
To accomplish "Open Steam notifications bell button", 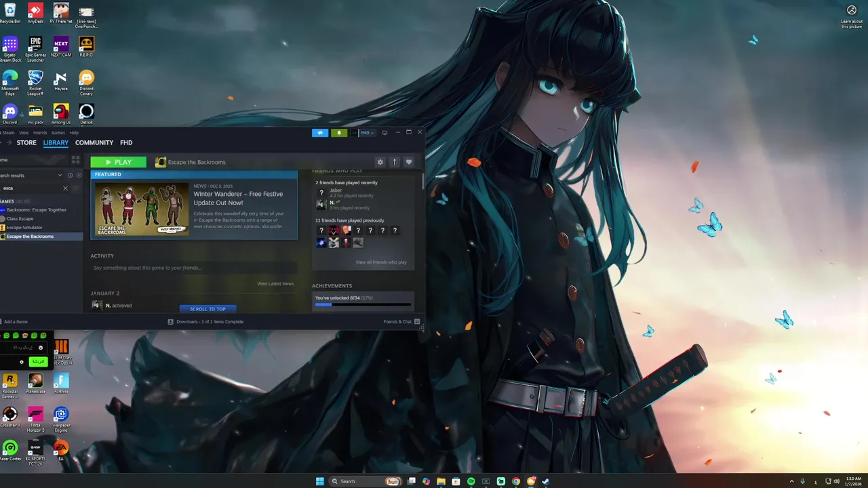I will pyautogui.click(x=339, y=133).
